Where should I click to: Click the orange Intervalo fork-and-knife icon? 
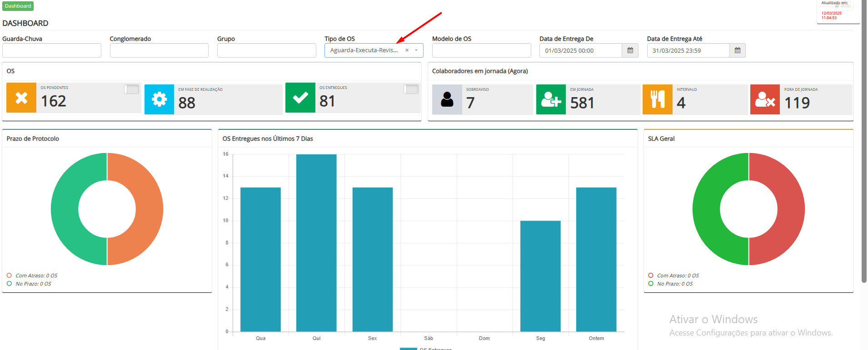point(657,99)
